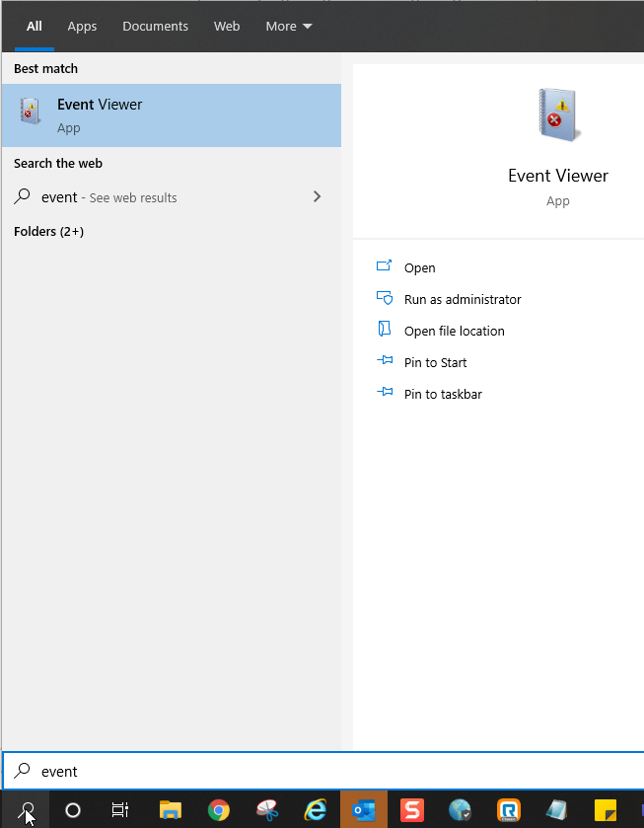
Task: Expand the Folders (2+) section
Action: [x=48, y=231]
